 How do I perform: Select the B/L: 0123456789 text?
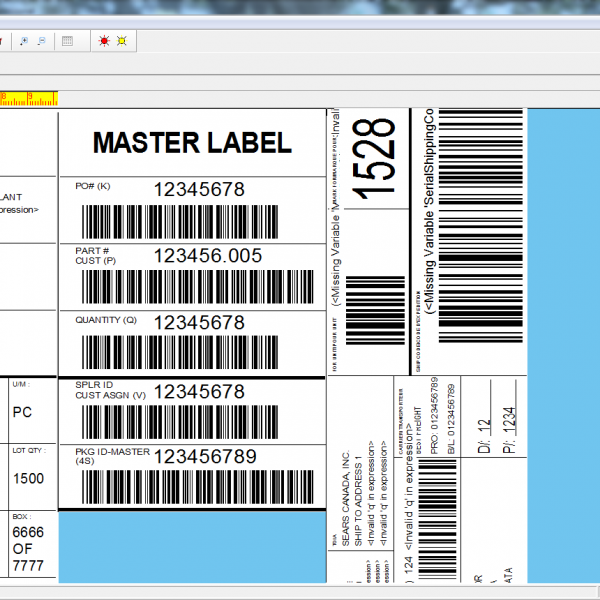(451, 419)
